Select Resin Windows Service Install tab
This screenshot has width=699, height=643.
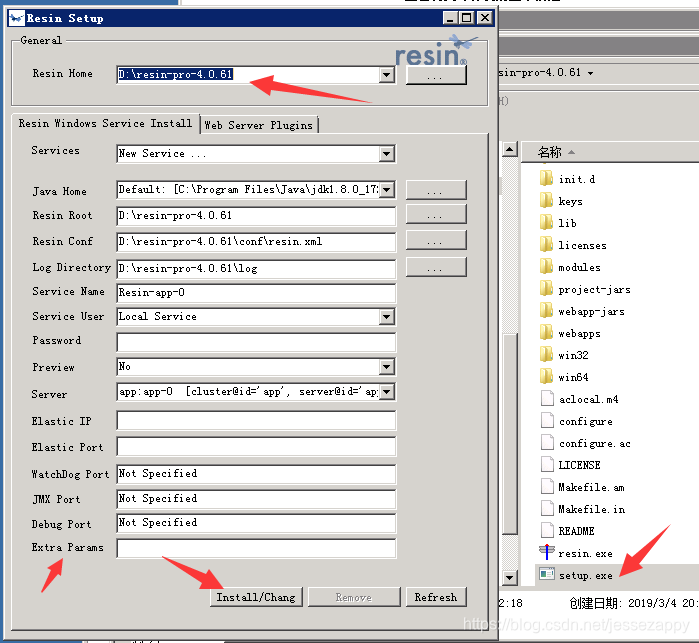(x=105, y=123)
